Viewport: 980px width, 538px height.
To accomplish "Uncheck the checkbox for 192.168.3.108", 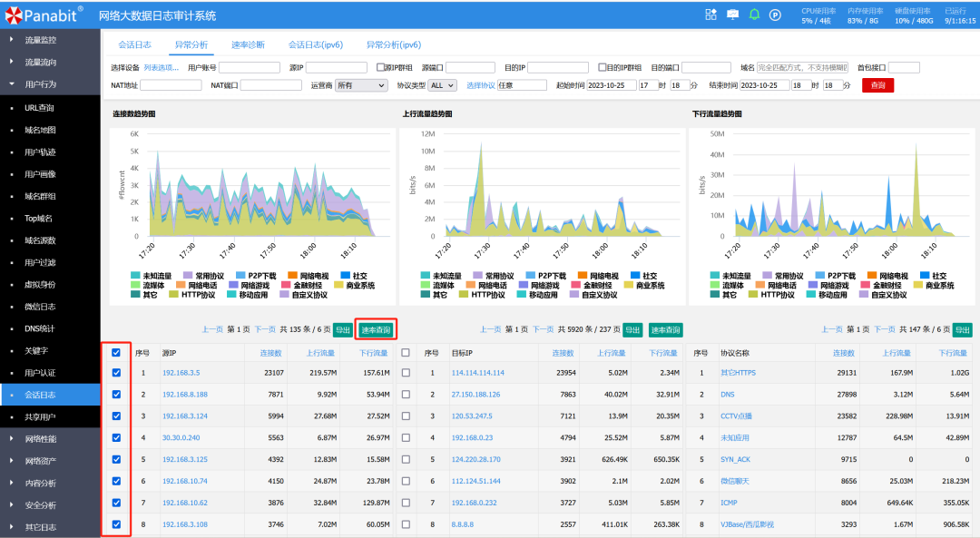I will [116, 524].
